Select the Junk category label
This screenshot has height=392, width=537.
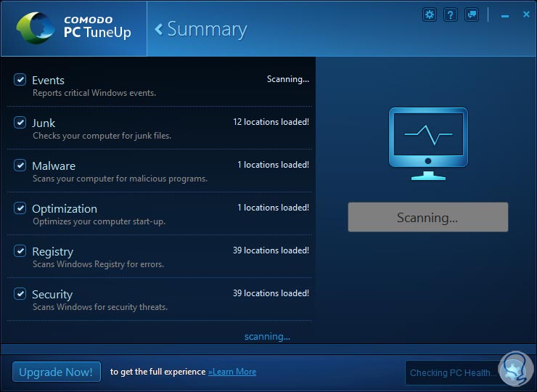tap(44, 123)
